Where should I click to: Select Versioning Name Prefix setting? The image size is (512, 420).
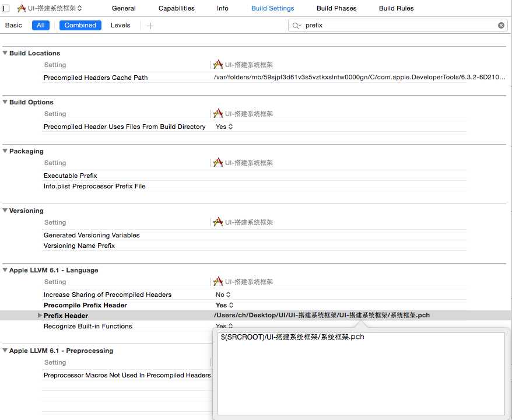click(x=79, y=246)
